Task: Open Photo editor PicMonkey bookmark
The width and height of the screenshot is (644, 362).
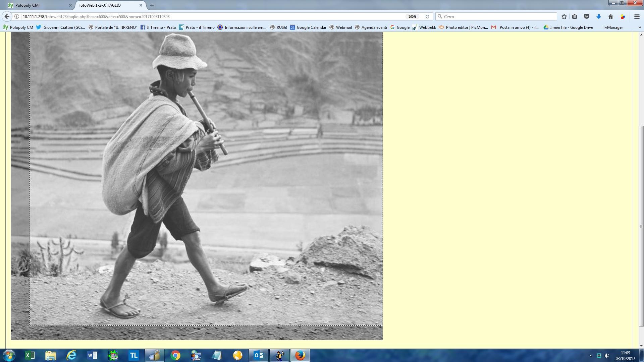Action: [x=464, y=27]
